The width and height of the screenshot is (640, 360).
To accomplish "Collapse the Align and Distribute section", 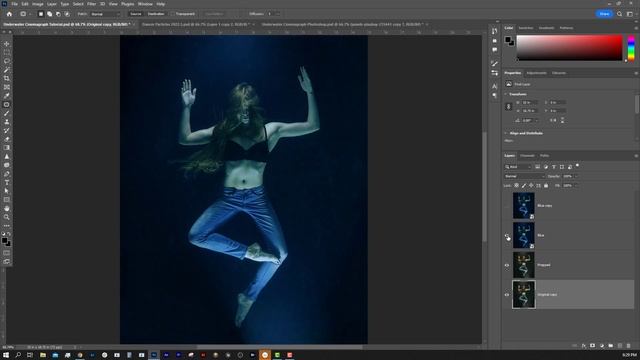I will click(x=506, y=133).
